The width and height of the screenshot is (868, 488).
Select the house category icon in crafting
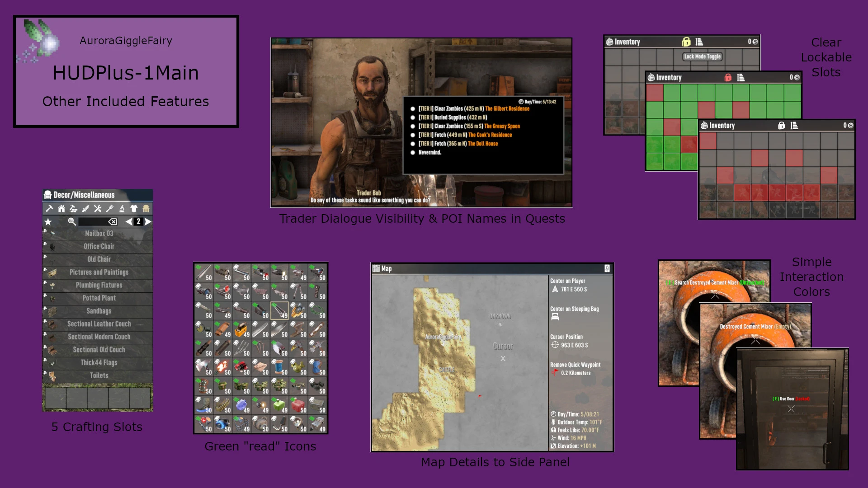[61, 209]
